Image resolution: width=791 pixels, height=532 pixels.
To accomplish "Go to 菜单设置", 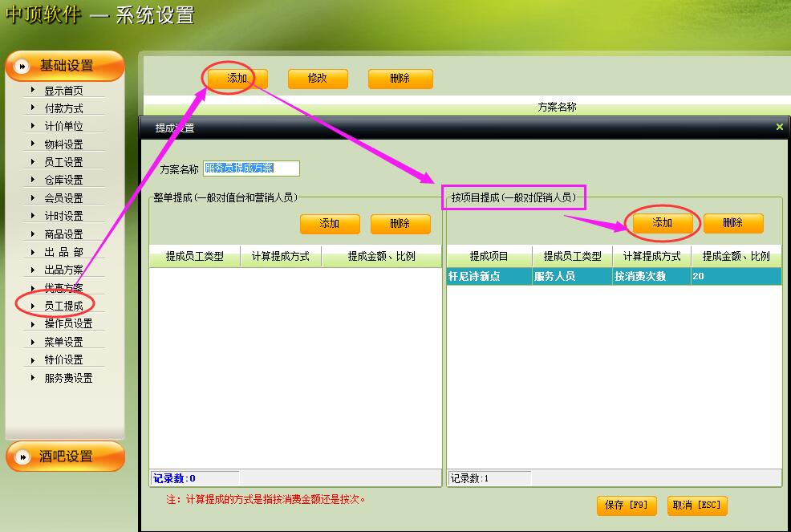I will (x=63, y=342).
